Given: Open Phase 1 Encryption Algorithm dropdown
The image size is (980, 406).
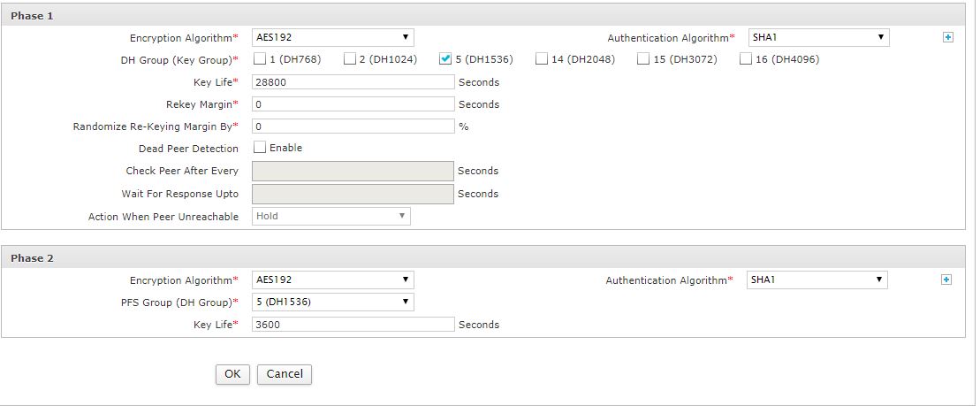Looking at the screenshot, I should click(x=332, y=37).
